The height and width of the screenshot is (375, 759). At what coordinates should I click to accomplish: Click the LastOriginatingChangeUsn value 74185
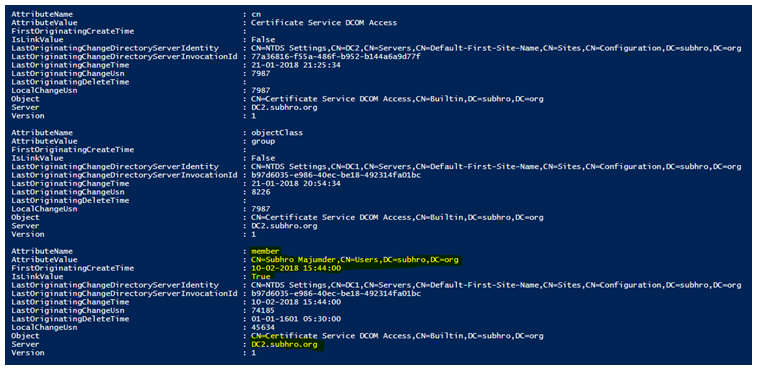[x=263, y=311]
